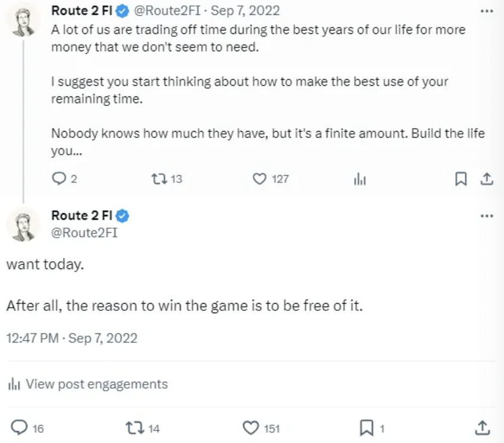Image resolution: width=504 pixels, height=443 pixels.
Task: Bookmark the first tweet
Action: click(461, 179)
